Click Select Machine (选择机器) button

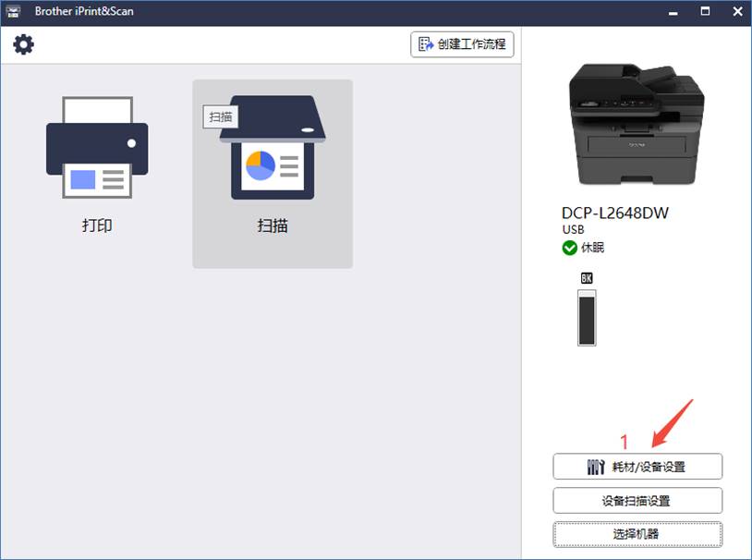coord(637,534)
